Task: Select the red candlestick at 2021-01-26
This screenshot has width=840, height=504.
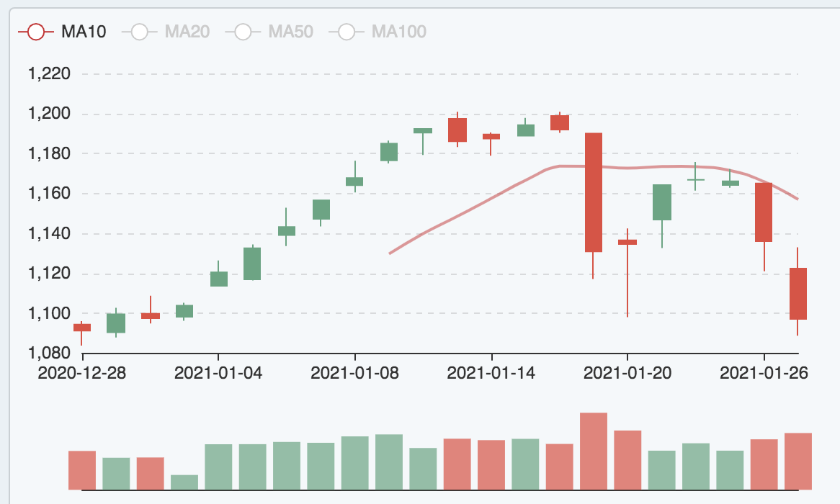Action: pyautogui.click(x=764, y=212)
